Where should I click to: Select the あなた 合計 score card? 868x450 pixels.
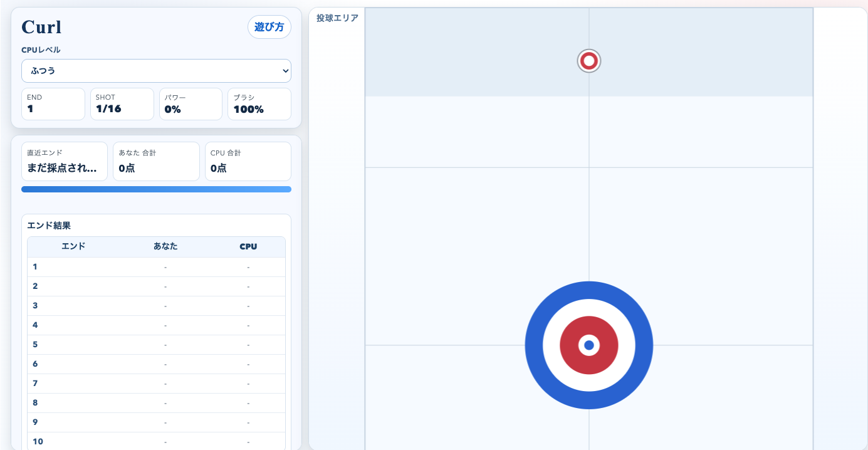pyautogui.click(x=156, y=161)
